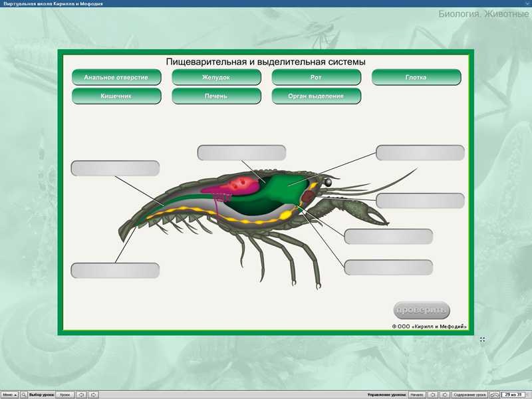532x399 pixels.
Task: Pick the Рот label
Action: 316,77
